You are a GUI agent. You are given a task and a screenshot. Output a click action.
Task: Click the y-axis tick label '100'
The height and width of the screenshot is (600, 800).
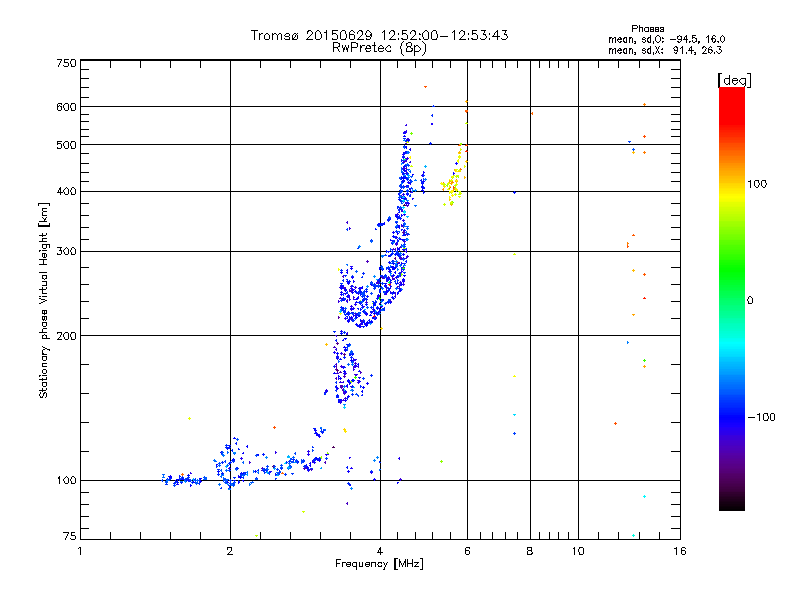67,481
